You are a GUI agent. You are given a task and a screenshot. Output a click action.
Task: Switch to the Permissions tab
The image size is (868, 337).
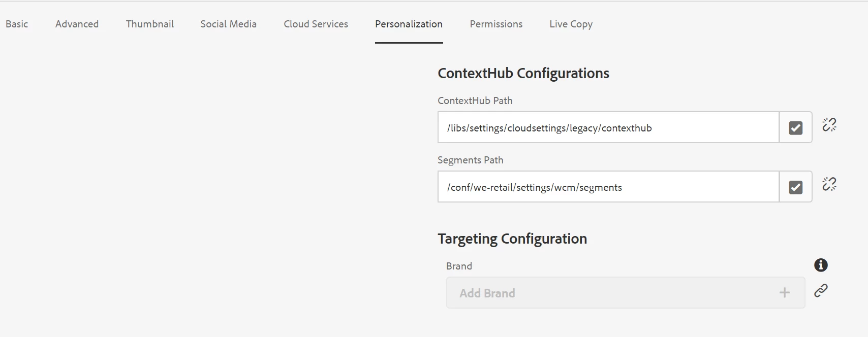click(x=496, y=24)
